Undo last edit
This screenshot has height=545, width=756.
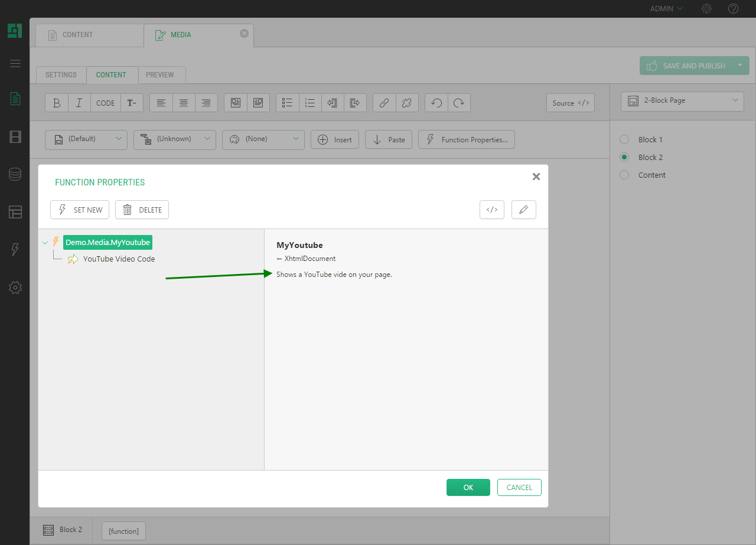(436, 103)
